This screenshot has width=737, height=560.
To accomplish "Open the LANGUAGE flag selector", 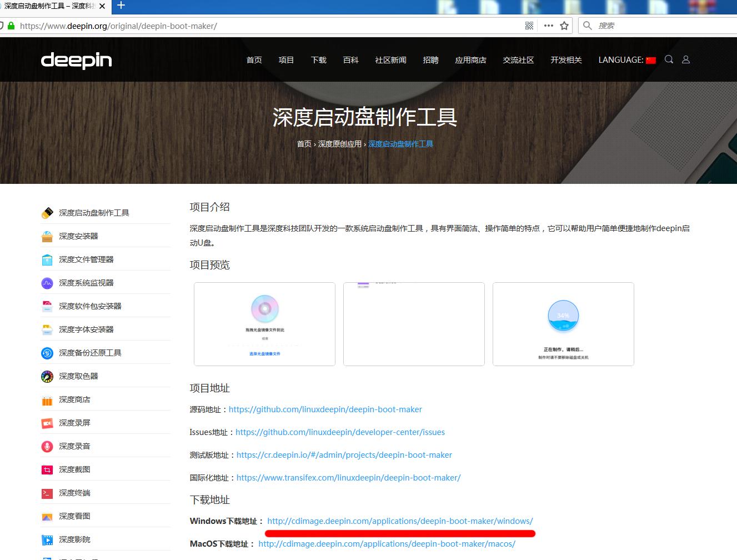I will (x=650, y=60).
